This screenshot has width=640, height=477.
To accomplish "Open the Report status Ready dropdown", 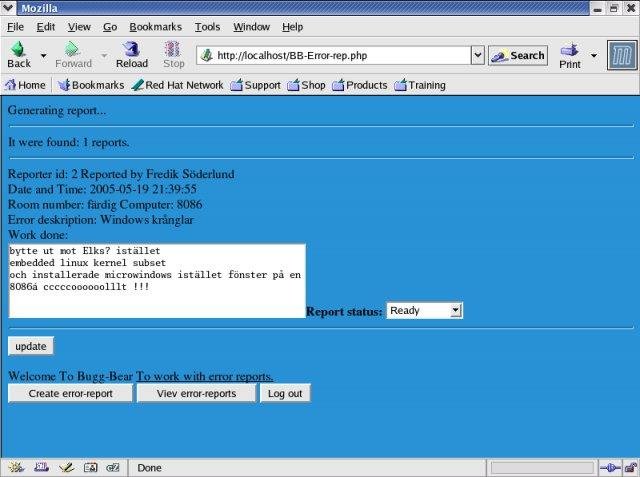I will [x=424, y=311].
